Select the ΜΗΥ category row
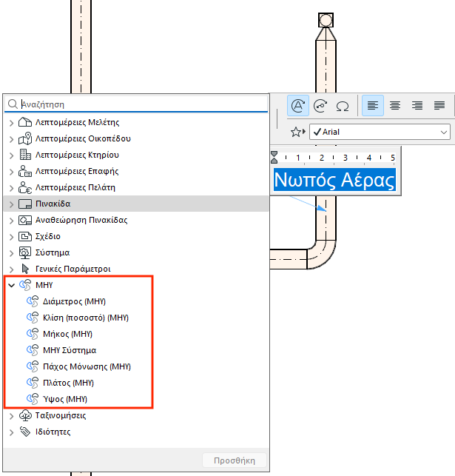 coord(136,285)
